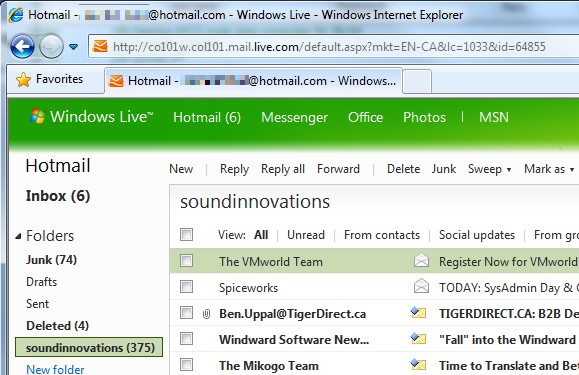Open Messenger in the header
The width and height of the screenshot is (579, 375).
294,117
